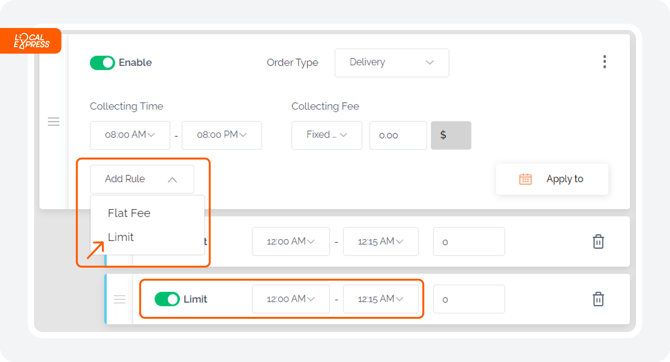The width and height of the screenshot is (670, 362).
Task: Click the calendar icon in Apply to
Action: click(525, 179)
